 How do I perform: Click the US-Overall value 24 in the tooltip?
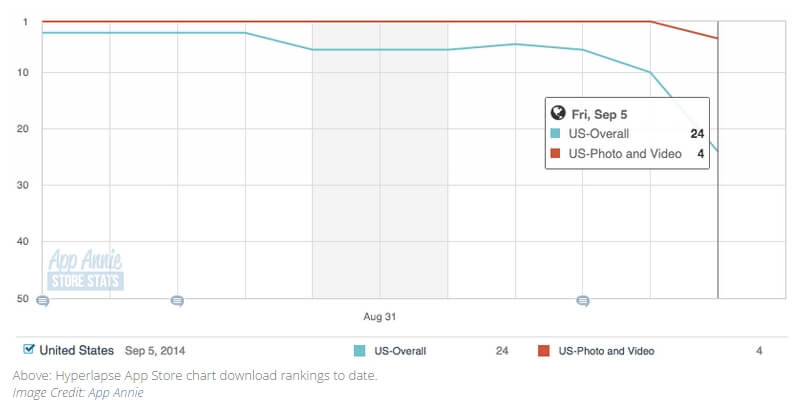click(697, 133)
